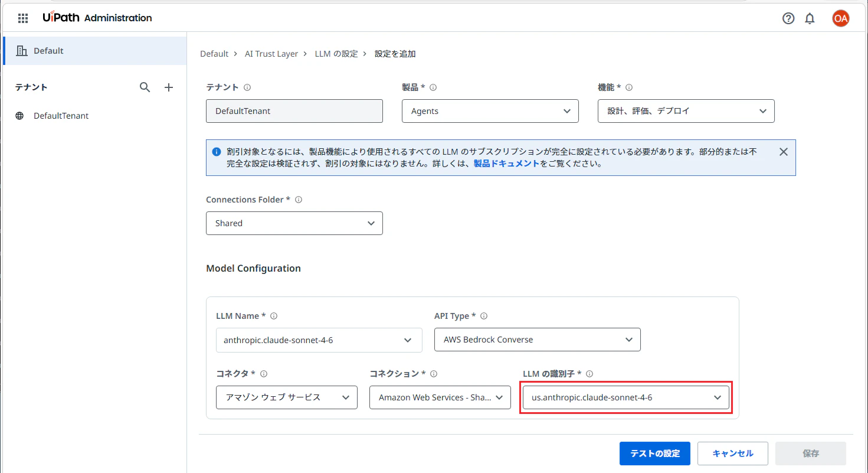Screen dimensions: 868x473
Task: Show info tooltip for コネクタ field
Action: pos(264,374)
